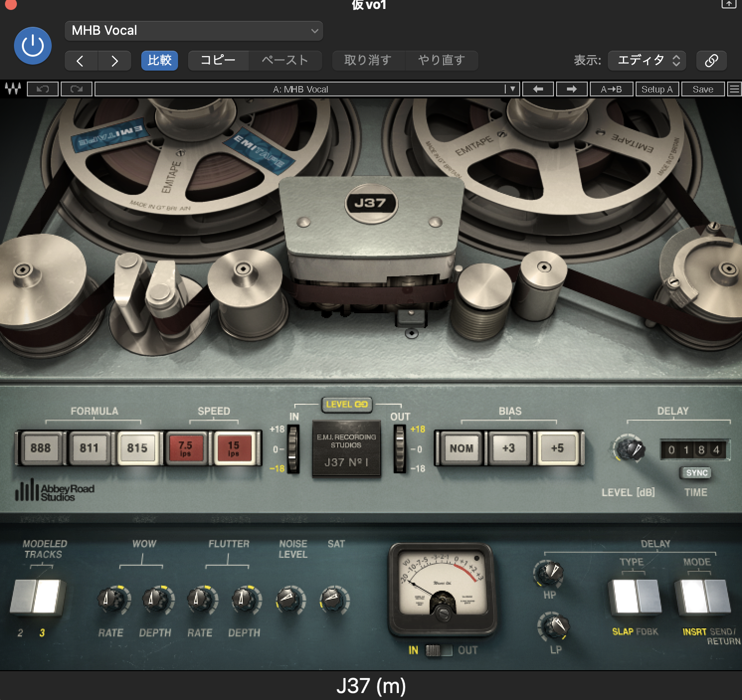
Task: Select tape formula 888
Action: tap(41, 448)
